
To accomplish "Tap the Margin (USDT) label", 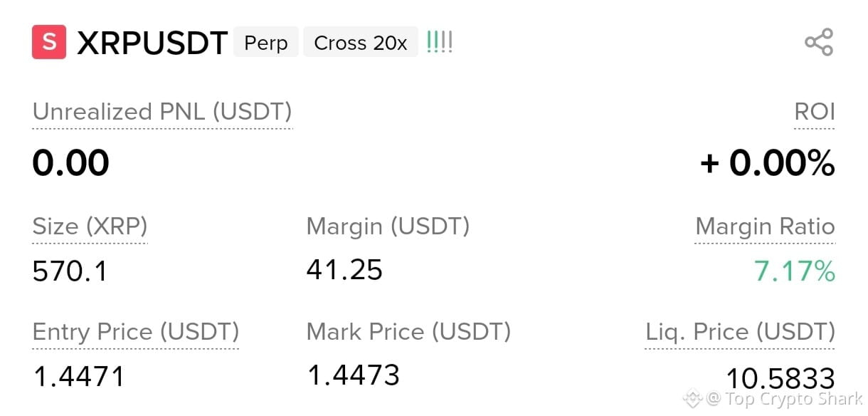I will point(388,227).
